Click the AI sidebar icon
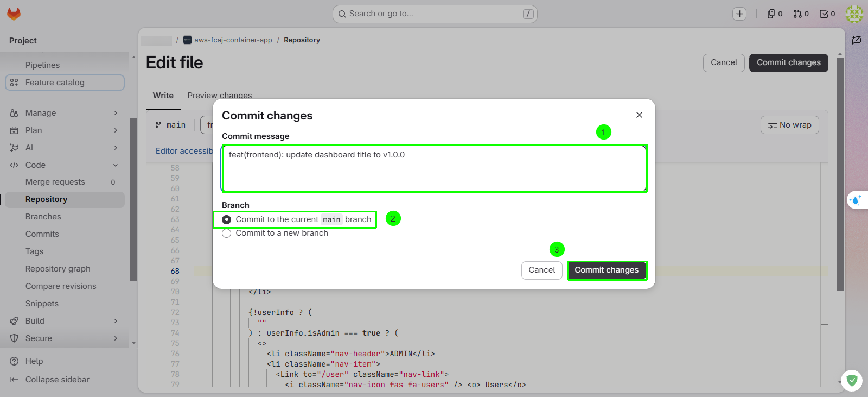The width and height of the screenshot is (868, 397). pos(14,148)
